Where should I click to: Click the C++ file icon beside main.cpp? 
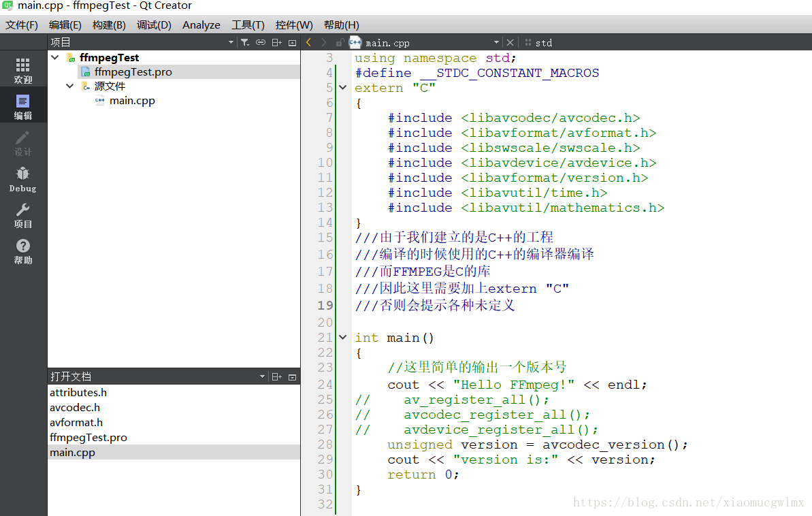point(355,42)
